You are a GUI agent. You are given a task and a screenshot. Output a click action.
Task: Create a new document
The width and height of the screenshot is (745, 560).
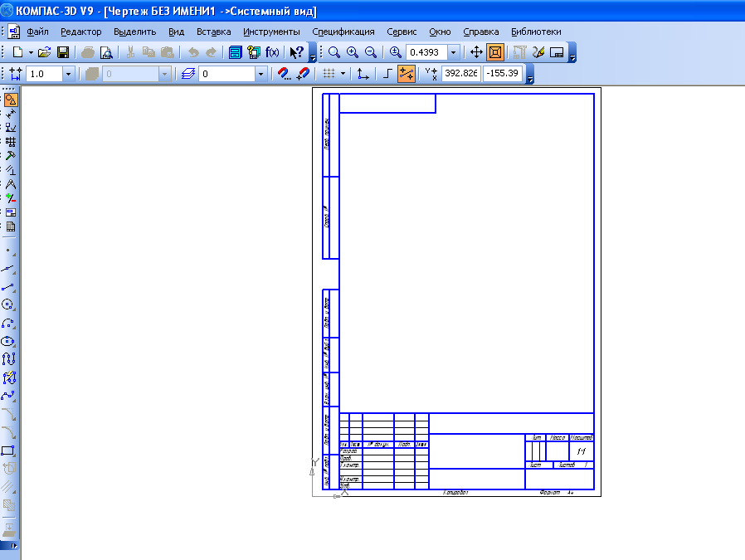(x=17, y=52)
